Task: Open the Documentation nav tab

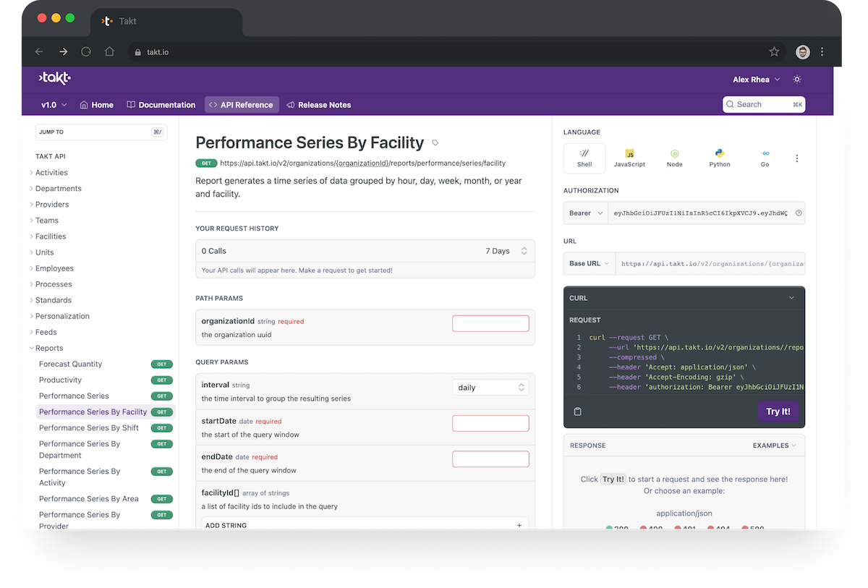Action: [161, 105]
